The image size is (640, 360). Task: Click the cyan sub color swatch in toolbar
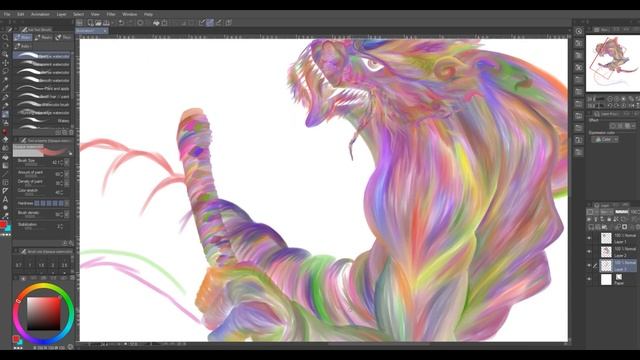(x=8, y=228)
